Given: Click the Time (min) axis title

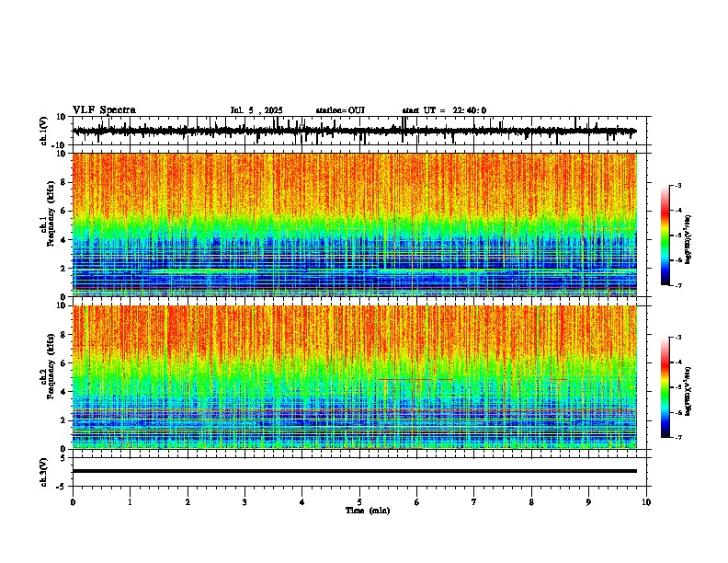Looking at the screenshot, I should [x=368, y=511].
